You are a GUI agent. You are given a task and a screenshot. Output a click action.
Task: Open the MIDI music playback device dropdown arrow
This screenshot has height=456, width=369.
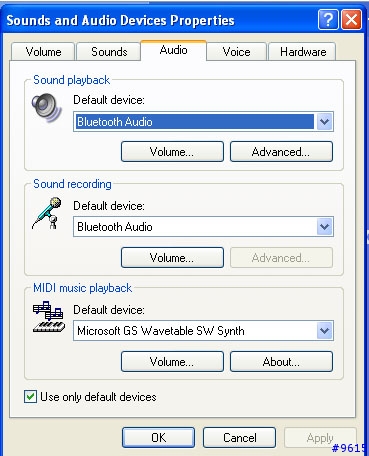(325, 331)
